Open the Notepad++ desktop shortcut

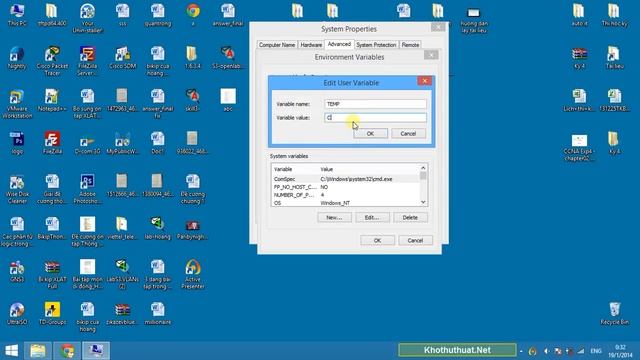(x=52, y=100)
